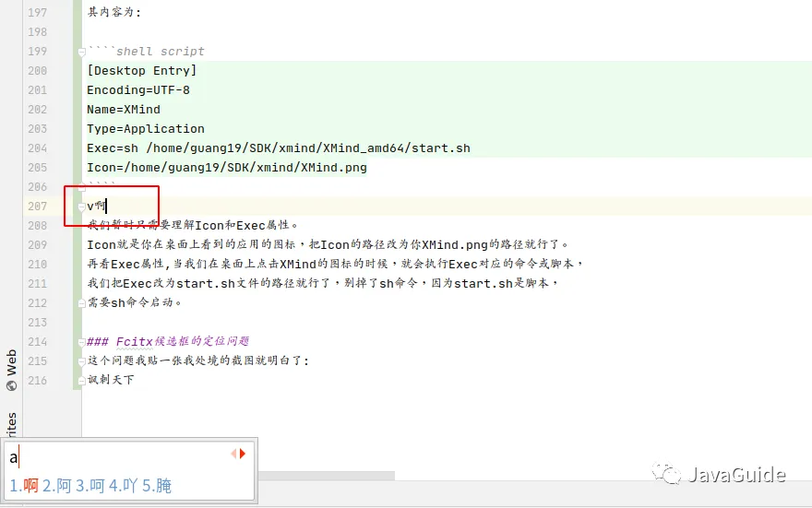
Task: Click line number 216 in gutter
Action: pyautogui.click(x=37, y=381)
